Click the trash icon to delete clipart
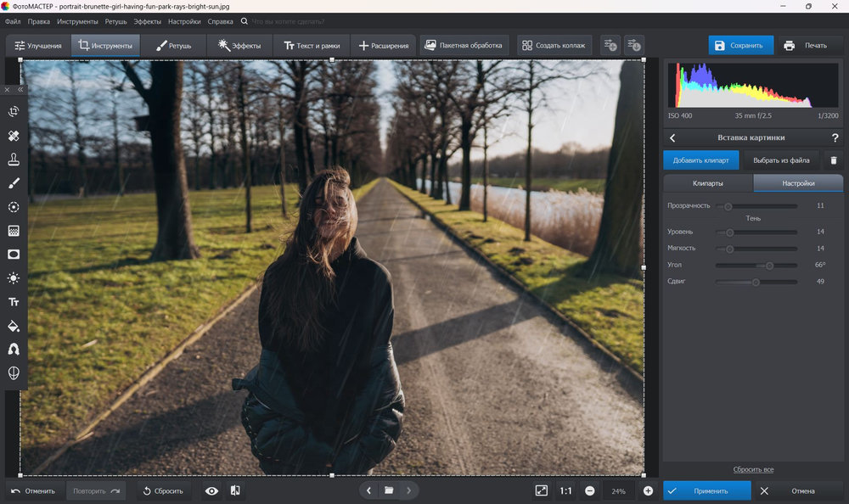 (834, 160)
